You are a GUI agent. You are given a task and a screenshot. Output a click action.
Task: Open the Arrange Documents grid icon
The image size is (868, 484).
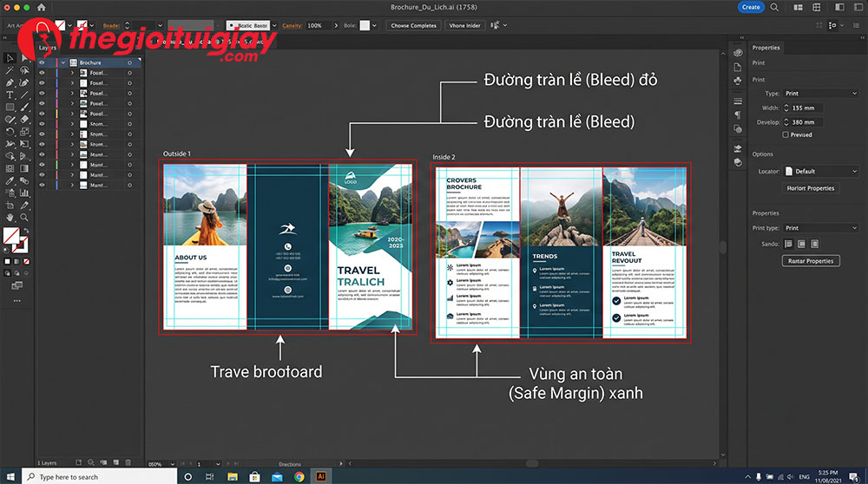[x=817, y=7]
